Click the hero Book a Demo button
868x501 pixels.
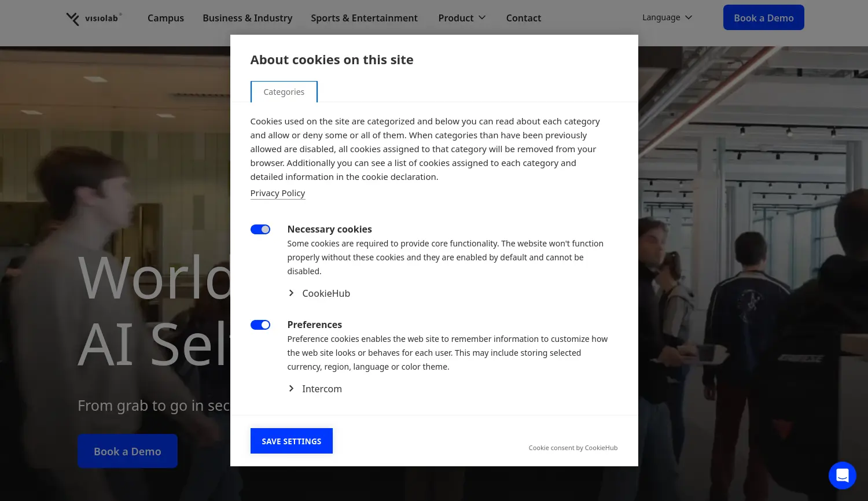click(x=127, y=451)
